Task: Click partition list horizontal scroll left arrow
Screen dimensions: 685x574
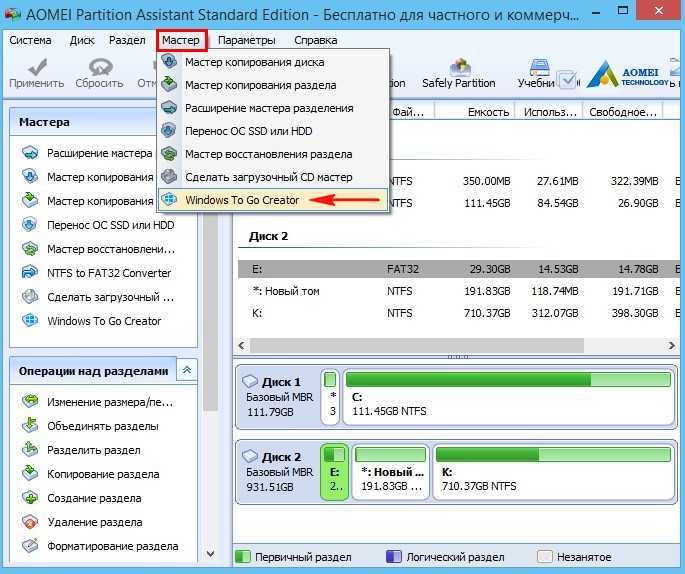Action: click(242, 346)
